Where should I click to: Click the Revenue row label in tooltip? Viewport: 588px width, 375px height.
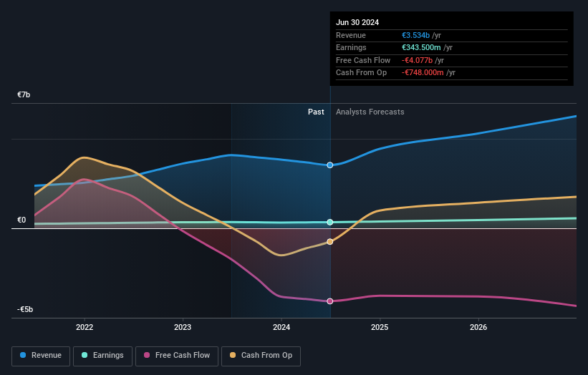pyautogui.click(x=351, y=35)
